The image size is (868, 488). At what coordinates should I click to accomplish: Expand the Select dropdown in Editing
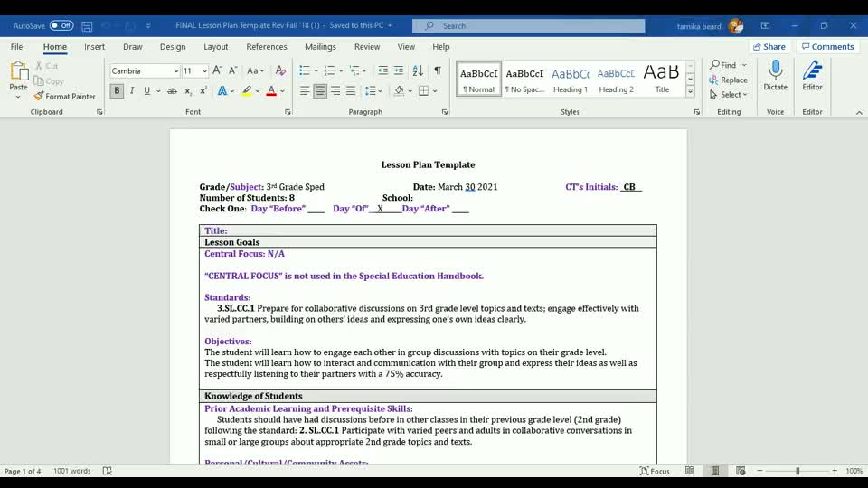tap(729, 95)
